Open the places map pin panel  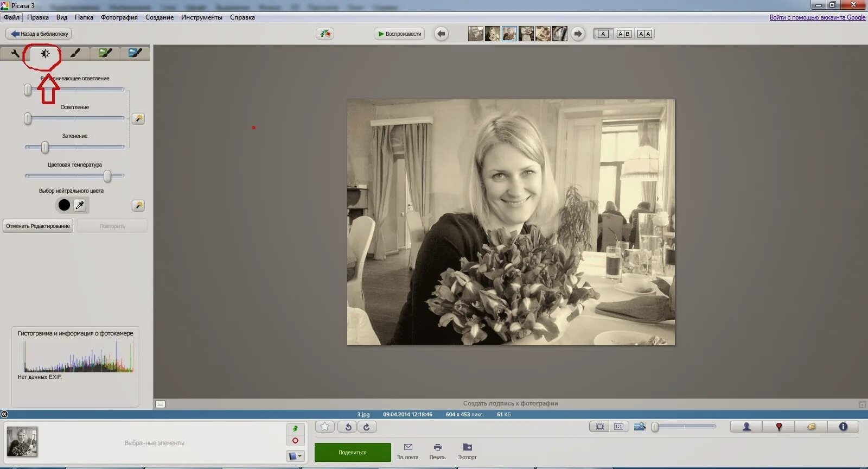tap(778, 427)
